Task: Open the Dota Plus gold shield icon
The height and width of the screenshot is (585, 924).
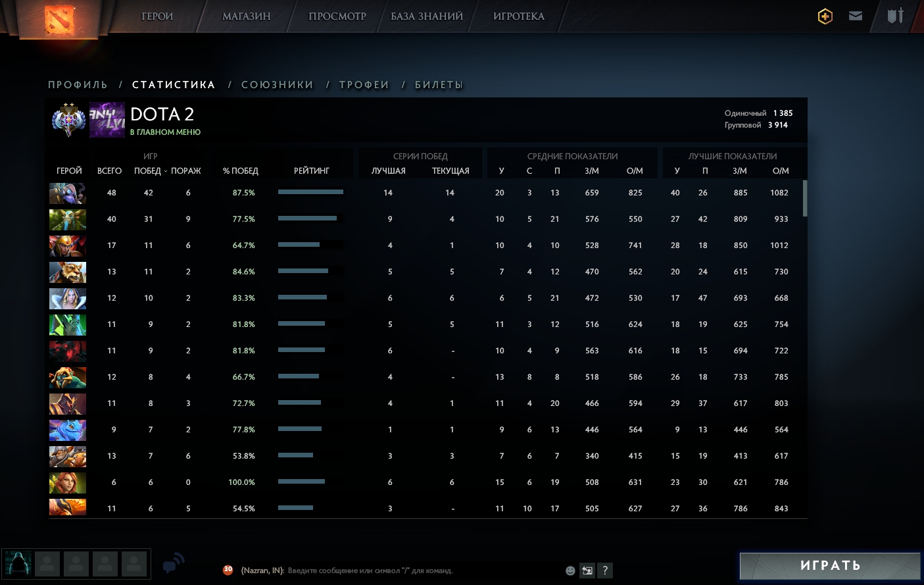Action: [x=825, y=16]
